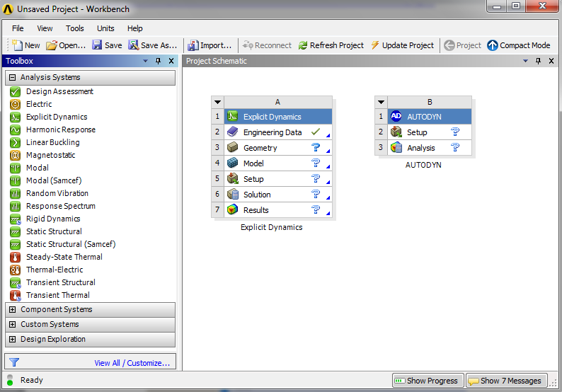Image resolution: width=562 pixels, height=392 pixels.
Task: Click the Explicit Dynamics caption below system A
Action: point(271,227)
